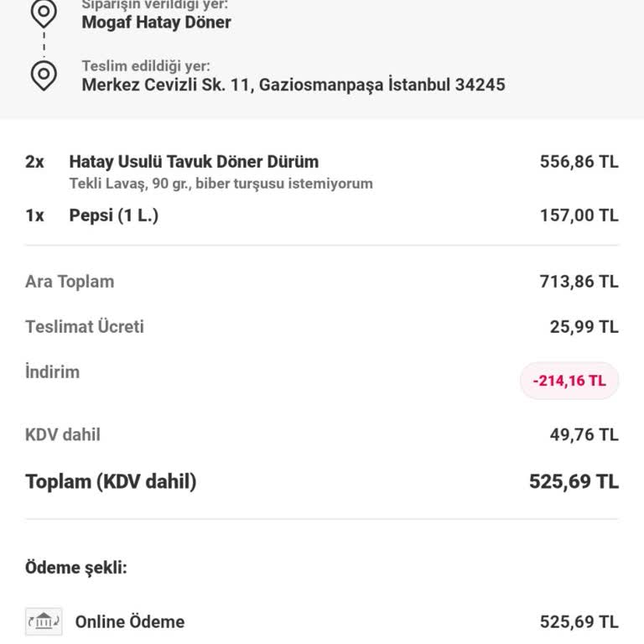Select the Merkez Cevizli Sk. delivery address
This screenshot has height=644, width=644.
click(293, 85)
